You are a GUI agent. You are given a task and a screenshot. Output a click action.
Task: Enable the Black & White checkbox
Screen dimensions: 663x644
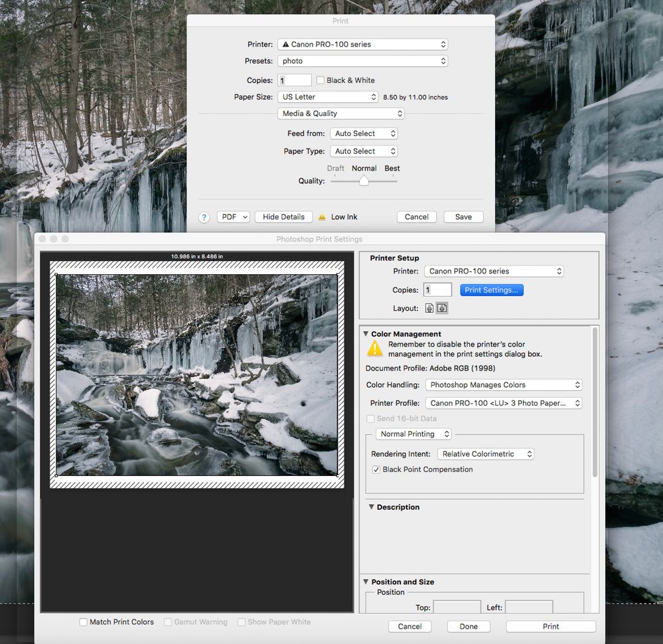321,80
